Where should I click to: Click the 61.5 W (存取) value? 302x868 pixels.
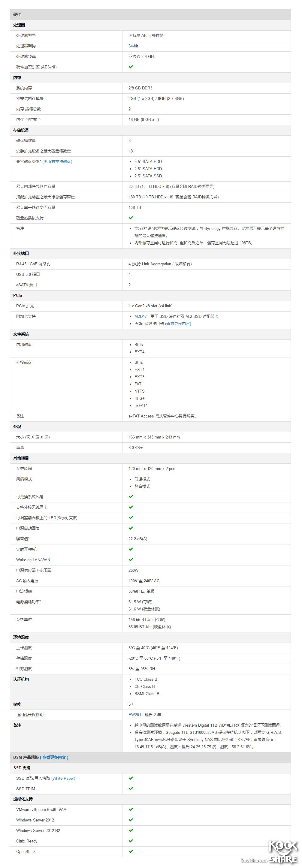(140, 602)
